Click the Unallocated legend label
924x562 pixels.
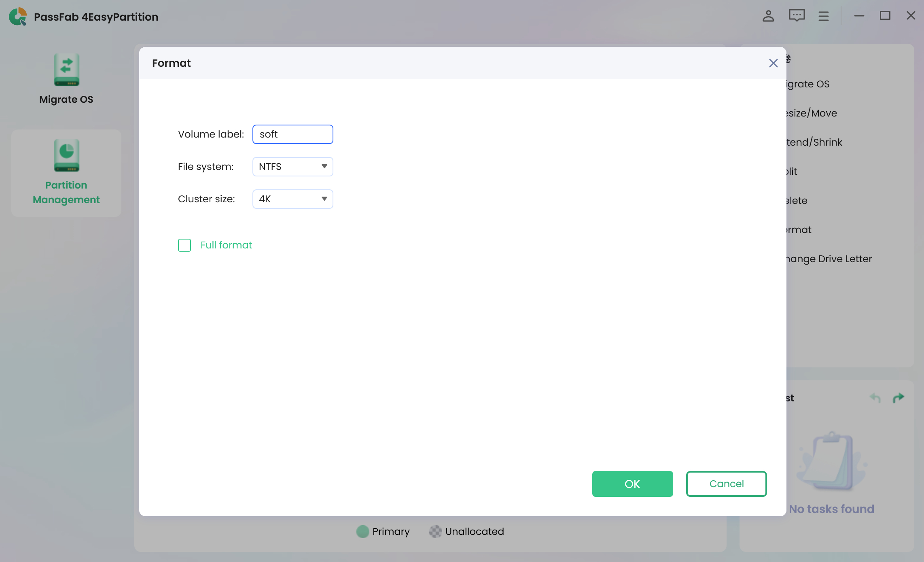click(x=475, y=532)
